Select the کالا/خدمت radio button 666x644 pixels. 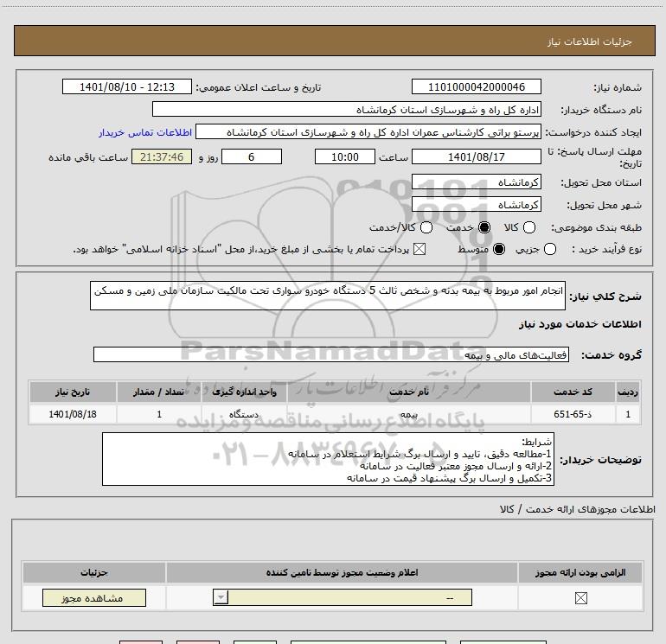(x=426, y=227)
